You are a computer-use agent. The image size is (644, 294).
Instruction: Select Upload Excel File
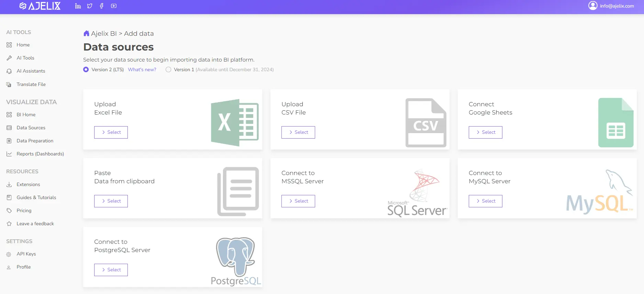click(111, 132)
